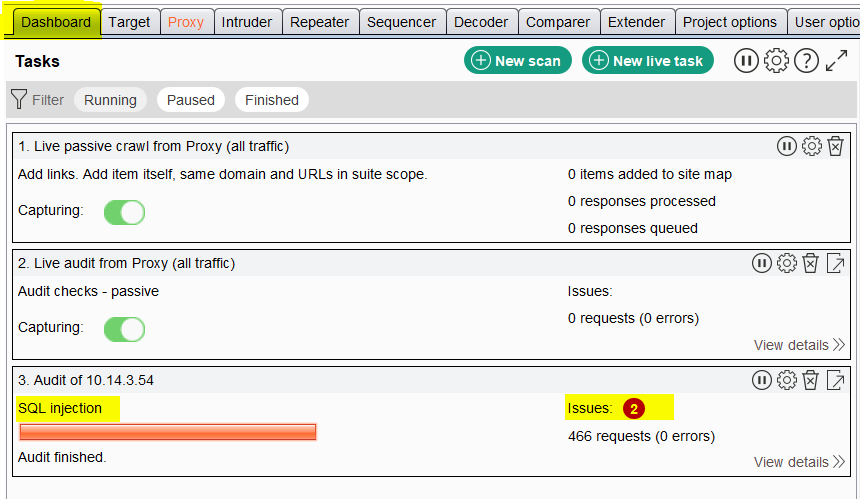Viewport: 860px width, 499px height.
Task: Delete the Live passive crawl task
Action: click(835, 146)
